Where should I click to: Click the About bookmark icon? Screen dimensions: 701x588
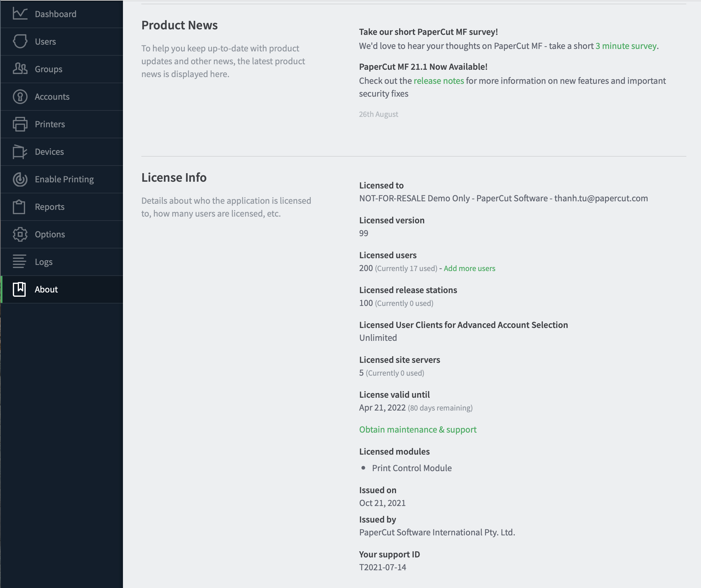click(19, 289)
